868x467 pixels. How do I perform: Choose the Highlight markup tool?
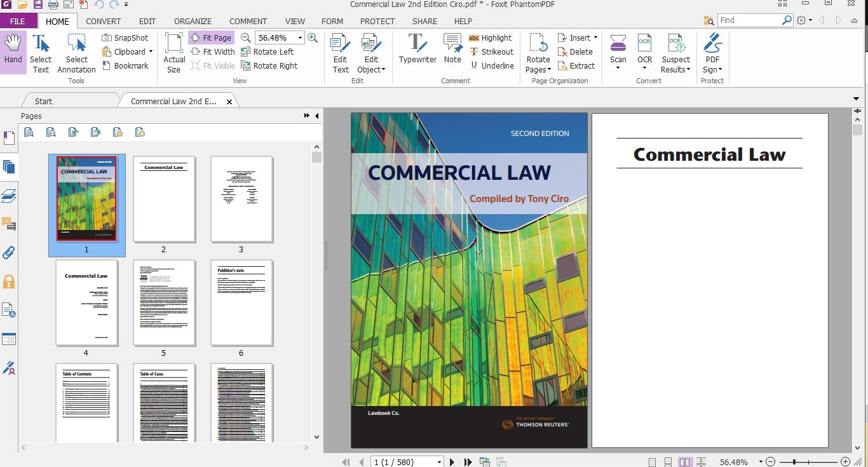pos(490,38)
